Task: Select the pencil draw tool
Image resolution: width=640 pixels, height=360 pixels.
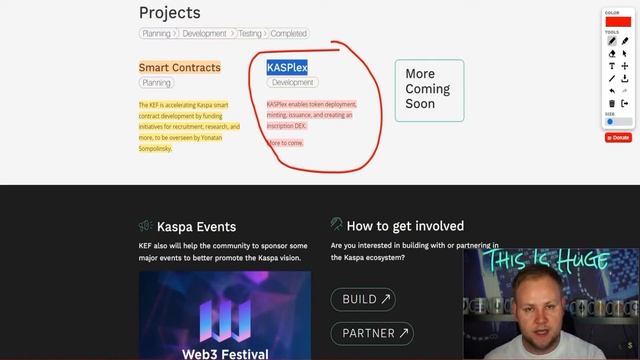Action: click(611, 41)
